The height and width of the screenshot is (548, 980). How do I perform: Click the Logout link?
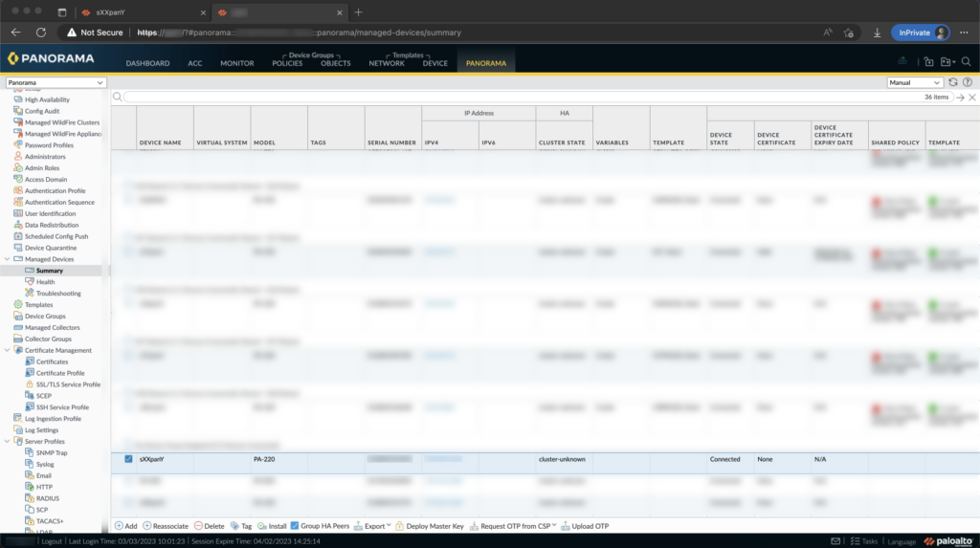coord(52,541)
